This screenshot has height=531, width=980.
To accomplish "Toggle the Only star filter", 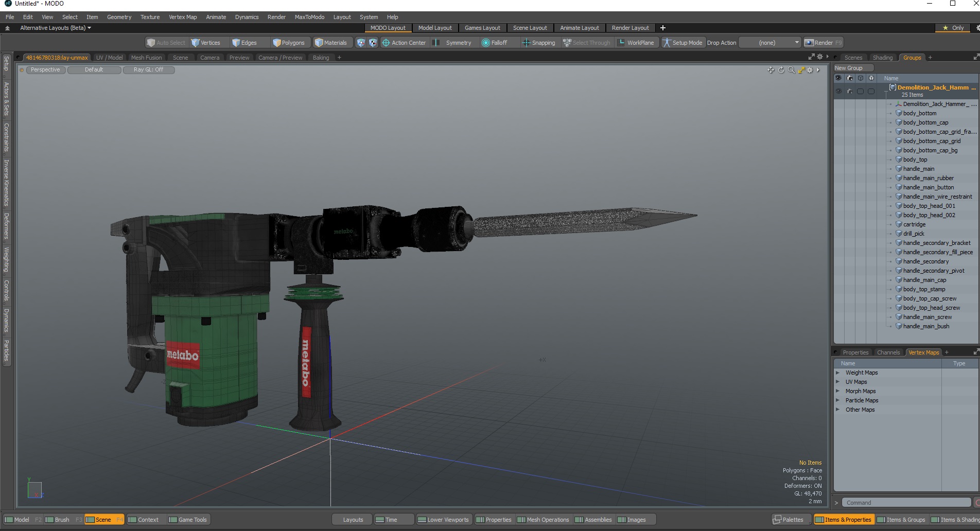I will (953, 28).
